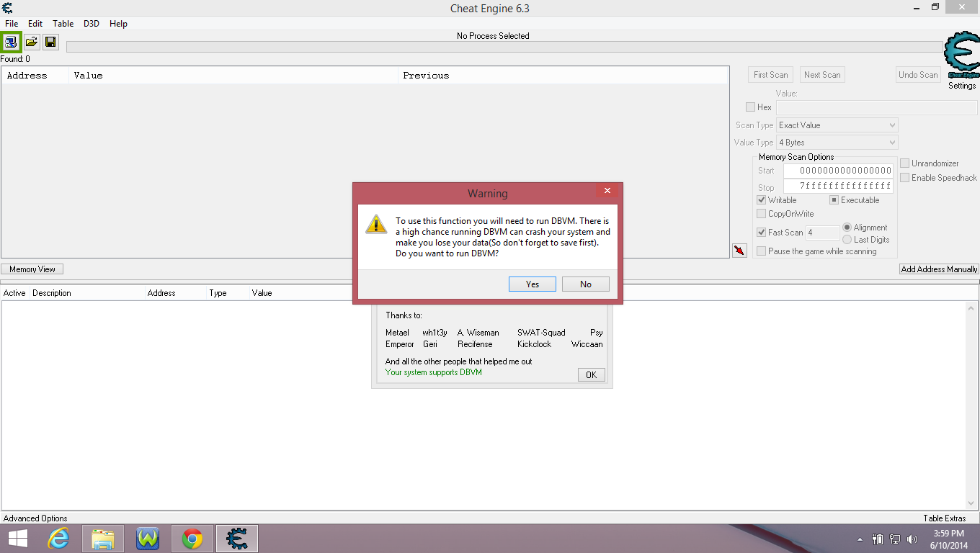Open the D3D menu
Image resolution: width=980 pixels, height=553 pixels.
(x=92, y=24)
